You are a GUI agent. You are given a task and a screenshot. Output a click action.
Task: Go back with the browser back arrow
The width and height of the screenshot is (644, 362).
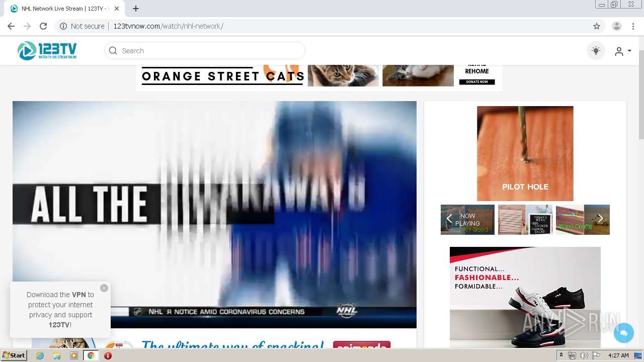tap(11, 26)
